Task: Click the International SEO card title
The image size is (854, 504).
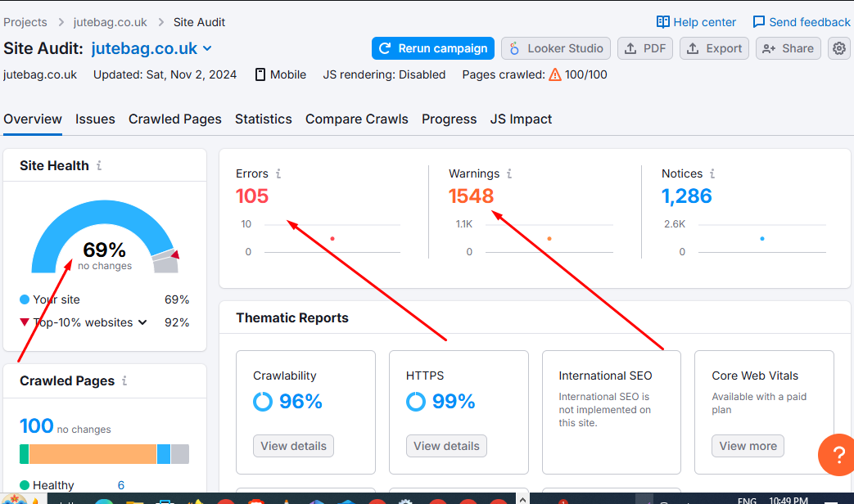Action: (605, 376)
